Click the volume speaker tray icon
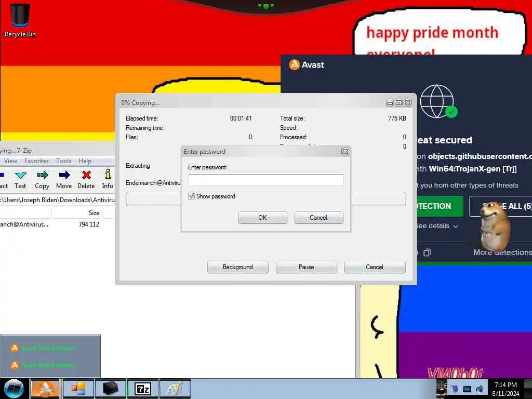The width and height of the screenshot is (532, 399). point(480,389)
